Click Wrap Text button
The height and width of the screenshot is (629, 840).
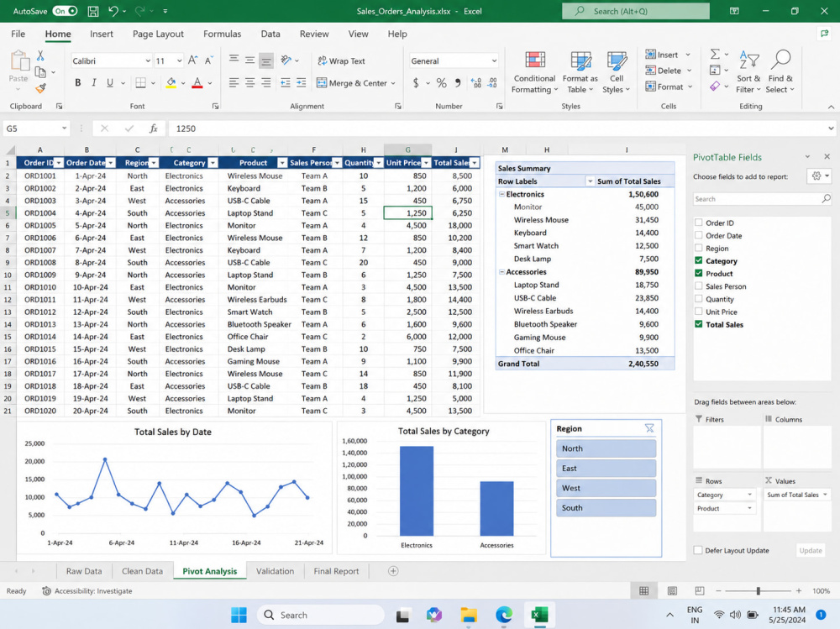coord(341,60)
